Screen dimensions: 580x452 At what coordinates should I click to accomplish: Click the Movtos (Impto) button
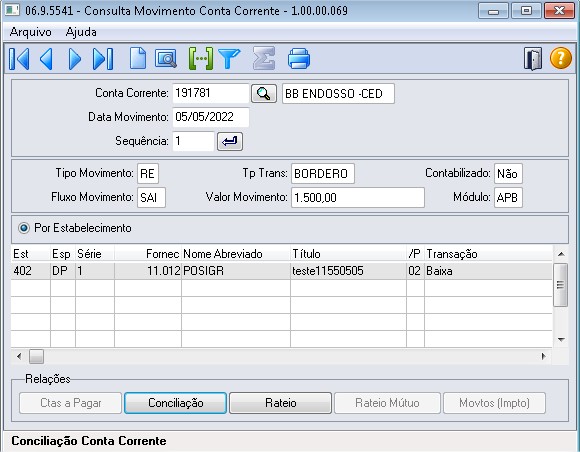click(494, 403)
